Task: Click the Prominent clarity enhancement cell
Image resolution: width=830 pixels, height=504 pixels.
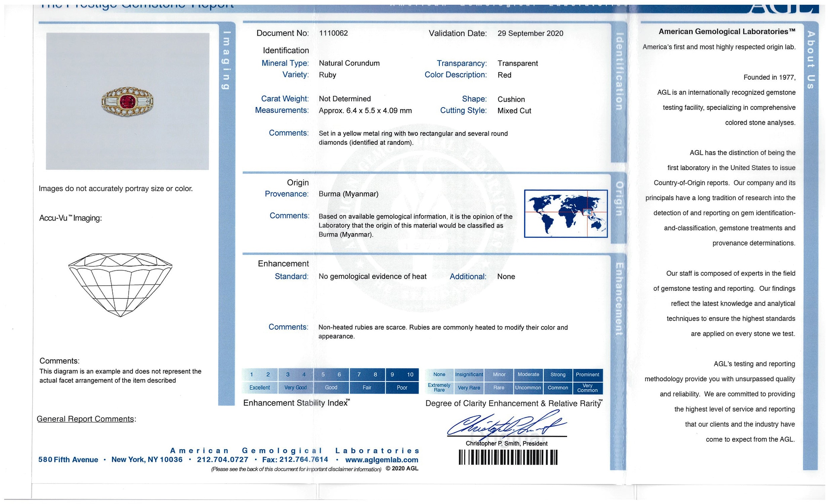Action: coord(587,374)
